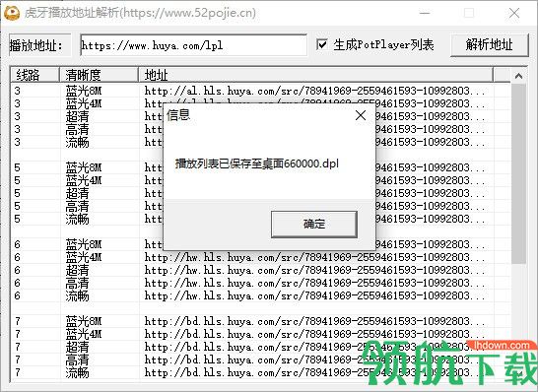Select 蓝光4M in the line 7 group
Viewport: 538px width, 392px height.
[x=84, y=334]
